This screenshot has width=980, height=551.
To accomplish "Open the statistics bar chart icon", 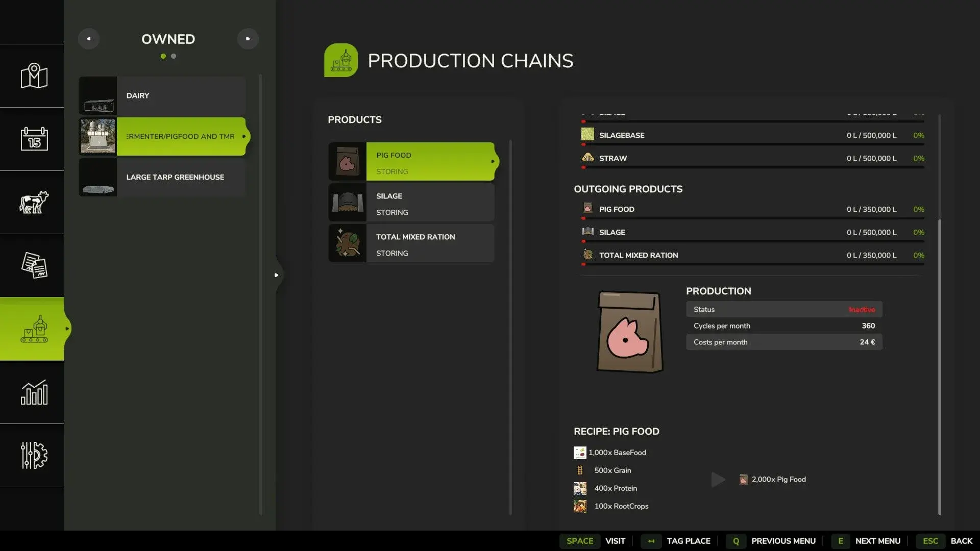I will pos(34,392).
